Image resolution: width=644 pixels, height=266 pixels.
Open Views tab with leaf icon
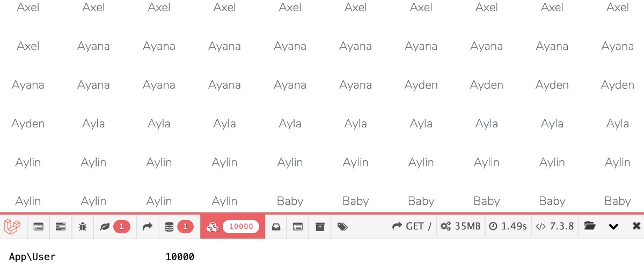point(115,227)
